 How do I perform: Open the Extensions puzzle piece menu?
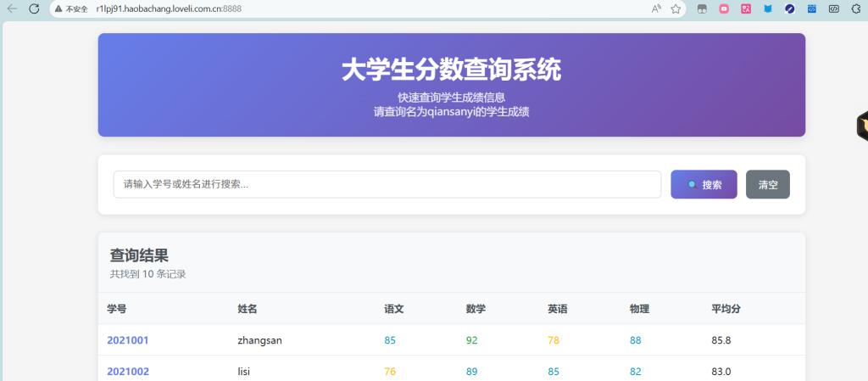[855, 8]
